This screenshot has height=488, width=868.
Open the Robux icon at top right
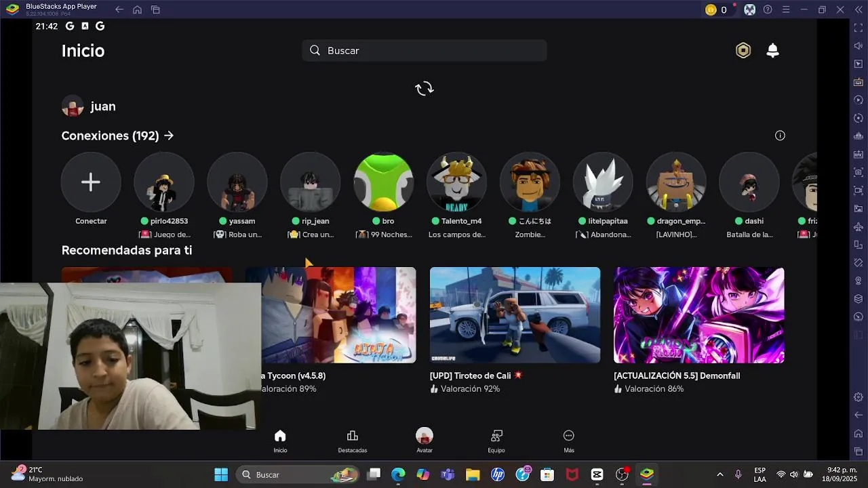pyautogui.click(x=743, y=51)
